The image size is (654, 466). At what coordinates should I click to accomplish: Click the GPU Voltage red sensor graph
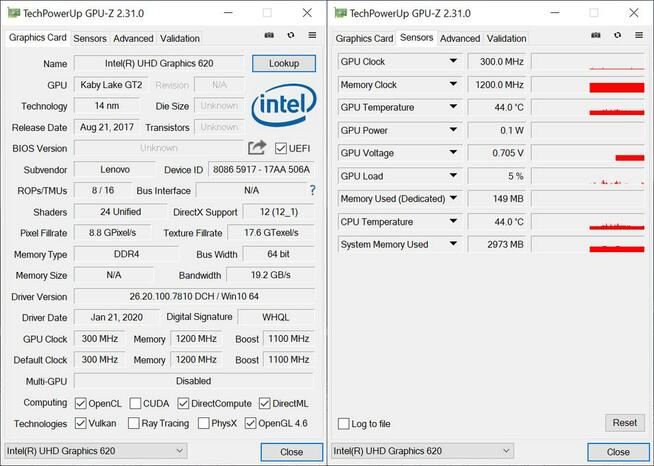tap(630, 157)
